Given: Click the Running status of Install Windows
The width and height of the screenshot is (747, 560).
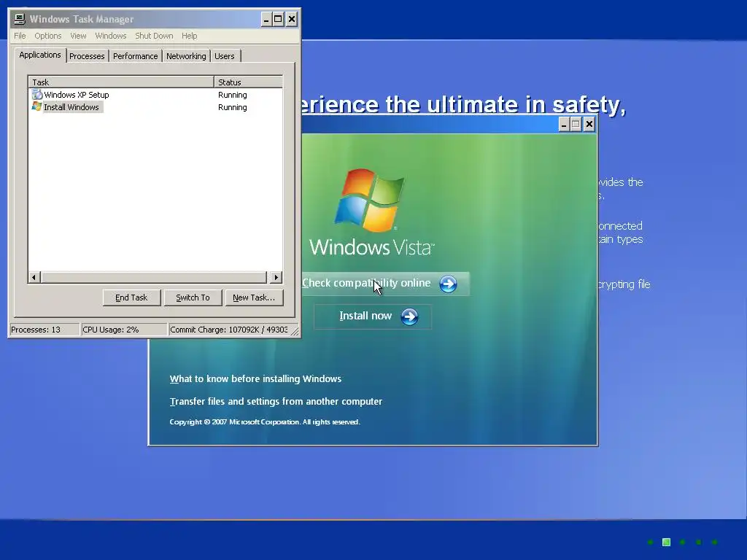Looking at the screenshot, I should [233, 107].
